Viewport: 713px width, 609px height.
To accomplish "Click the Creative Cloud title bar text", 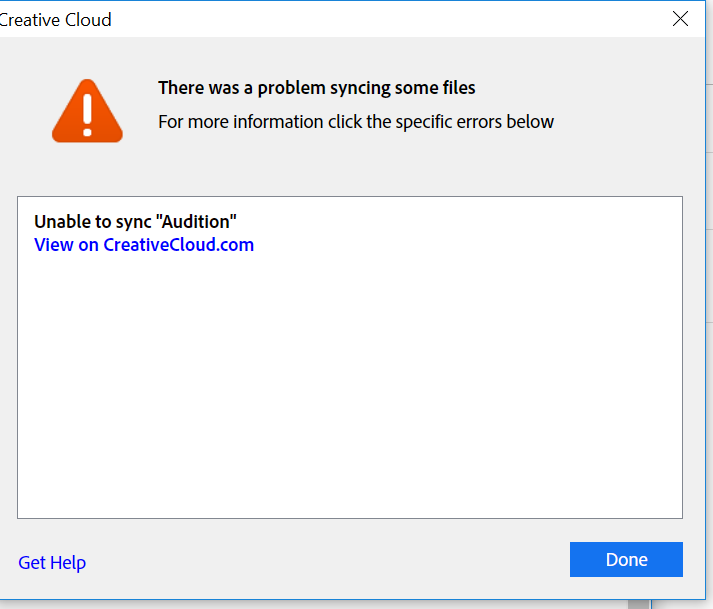I will point(55,20).
